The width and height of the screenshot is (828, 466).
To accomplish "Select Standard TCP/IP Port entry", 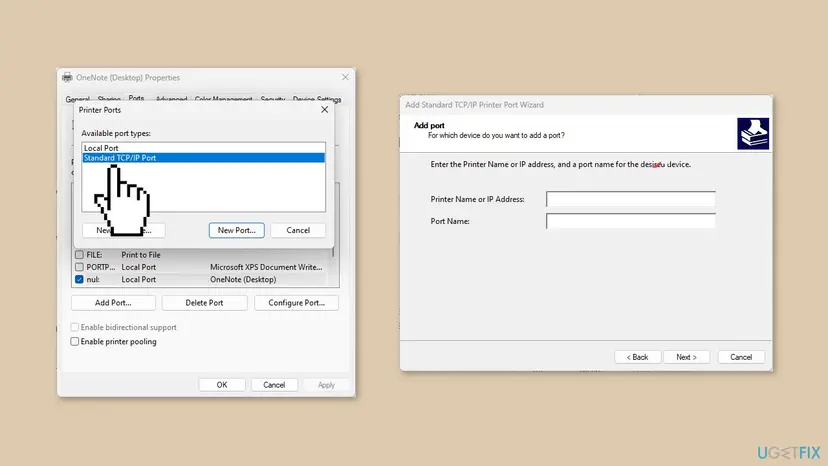I will (203, 157).
